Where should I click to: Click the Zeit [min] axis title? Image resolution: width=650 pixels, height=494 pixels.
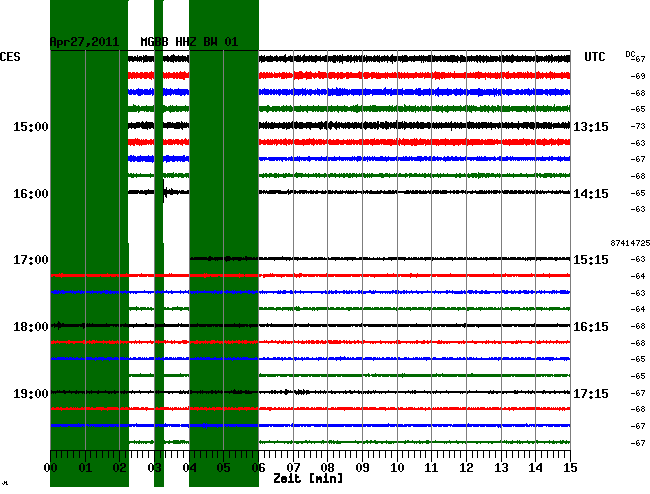click(x=308, y=479)
